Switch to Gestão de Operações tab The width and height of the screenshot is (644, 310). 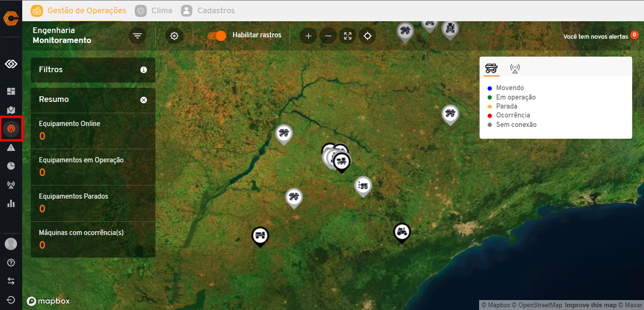79,10
